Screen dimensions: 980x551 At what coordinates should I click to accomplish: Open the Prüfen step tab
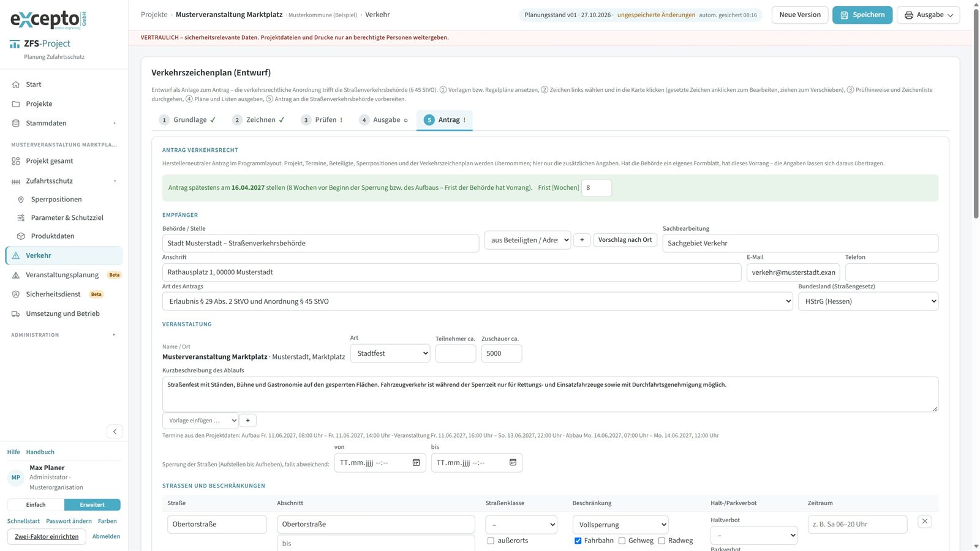tap(322, 120)
